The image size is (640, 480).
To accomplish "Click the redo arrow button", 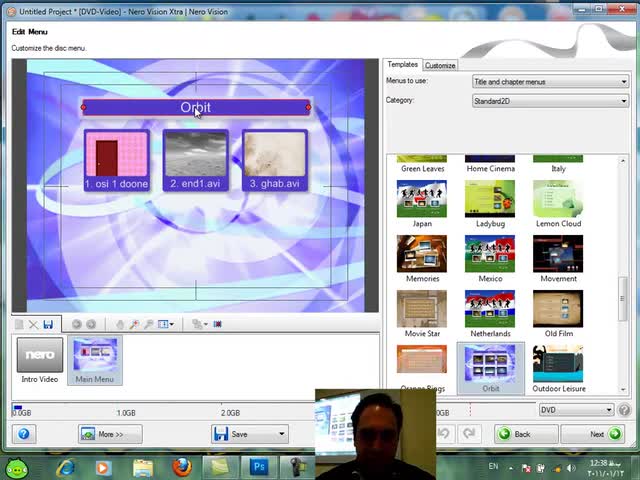I will pos(469,433).
